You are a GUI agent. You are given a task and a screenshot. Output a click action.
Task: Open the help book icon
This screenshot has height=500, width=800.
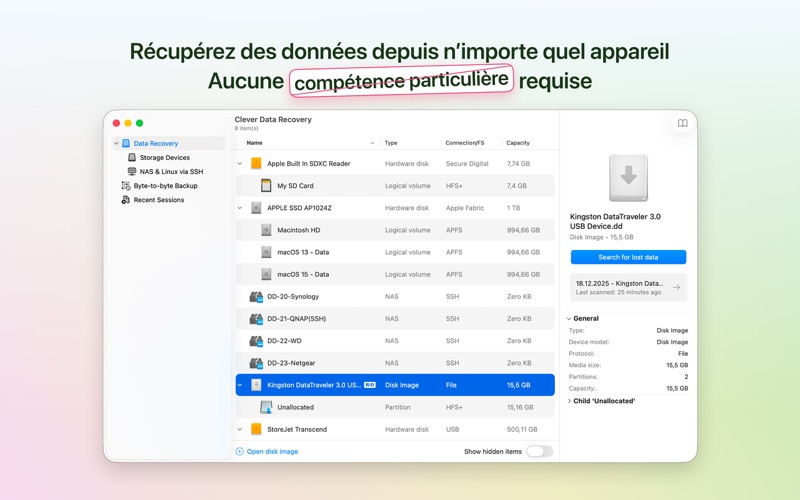click(682, 123)
